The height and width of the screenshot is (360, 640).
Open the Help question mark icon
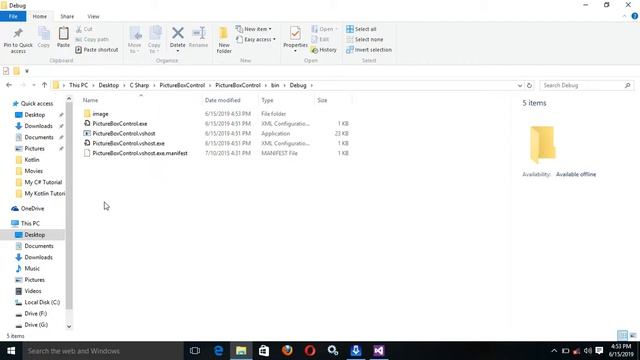[635, 16]
